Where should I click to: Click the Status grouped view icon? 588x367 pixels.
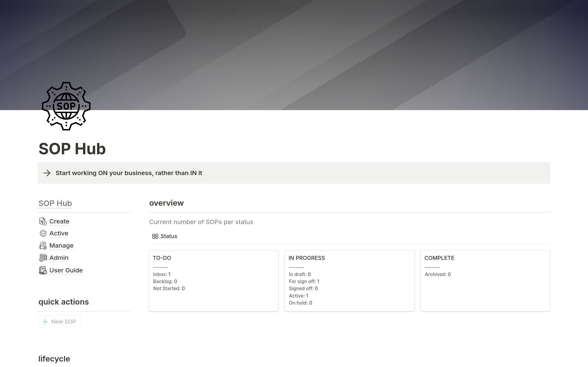coord(155,236)
